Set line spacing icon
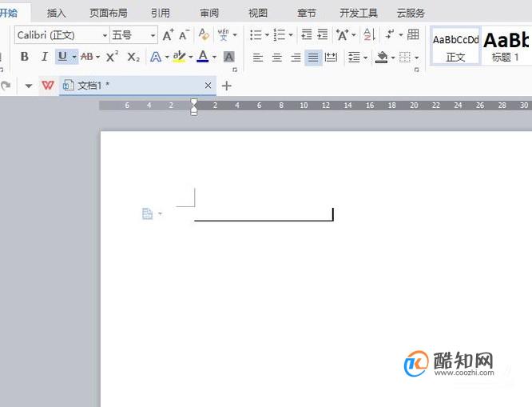The width and height of the screenshot is (532, 407). (x=354, y=58)
